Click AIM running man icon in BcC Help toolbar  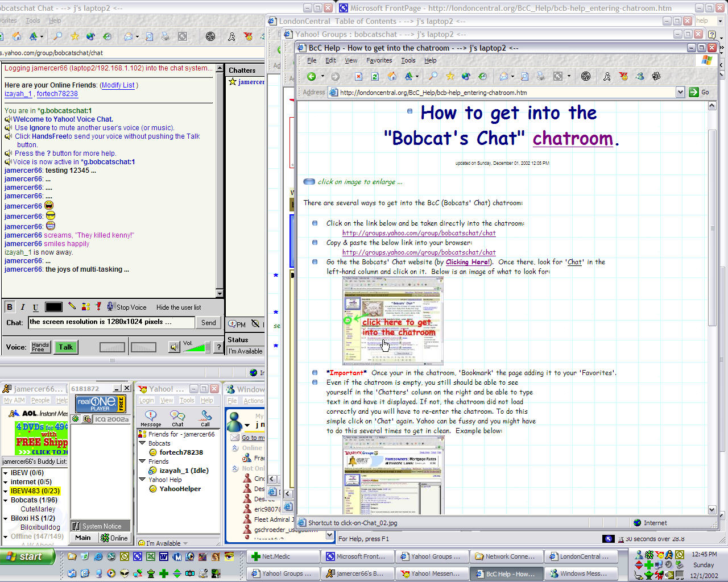[x=607, y=76]
